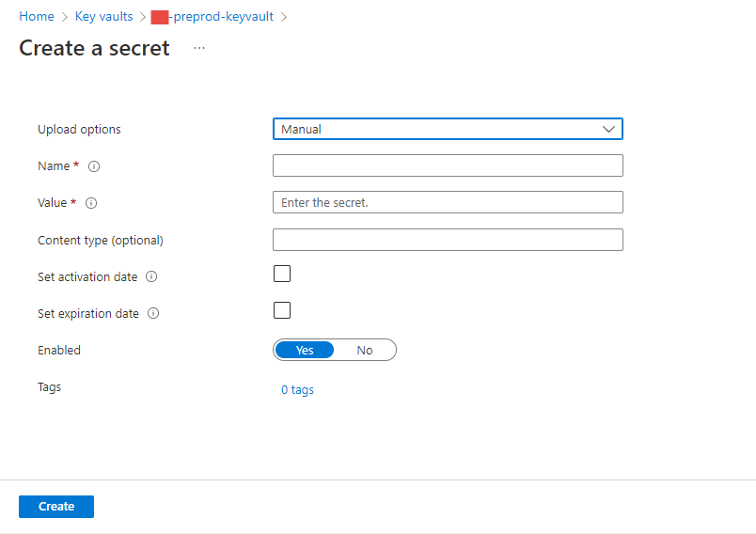756x534 pixels.
Task: Click the info icon beside Value
Action: [91, 203]
